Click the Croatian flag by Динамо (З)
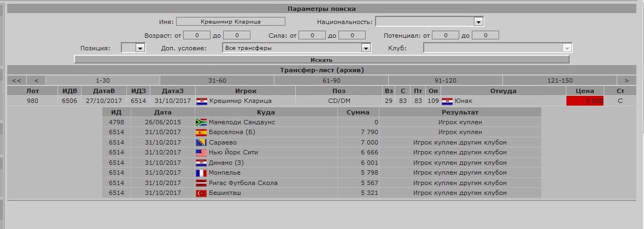 click(x=201, y=163)
